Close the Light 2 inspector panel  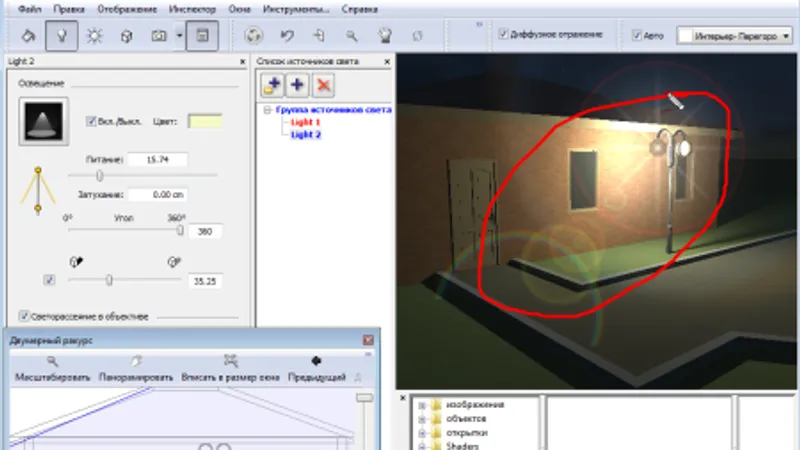[x=243, y=61]
